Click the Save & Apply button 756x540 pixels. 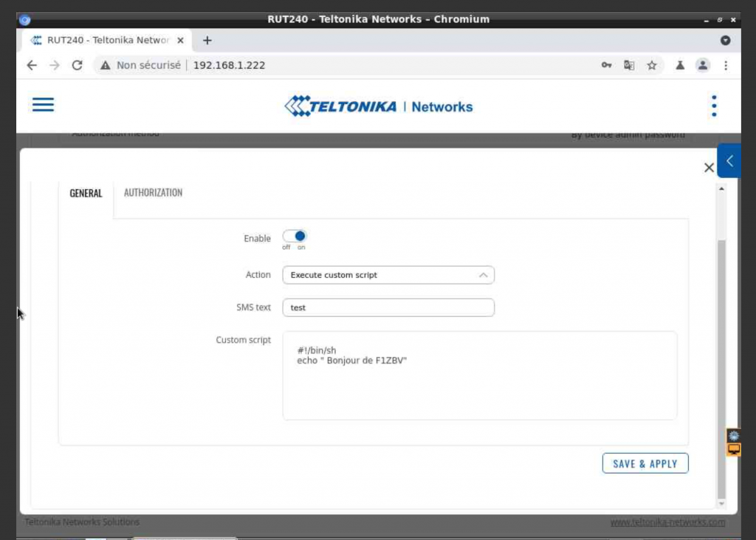645,463
